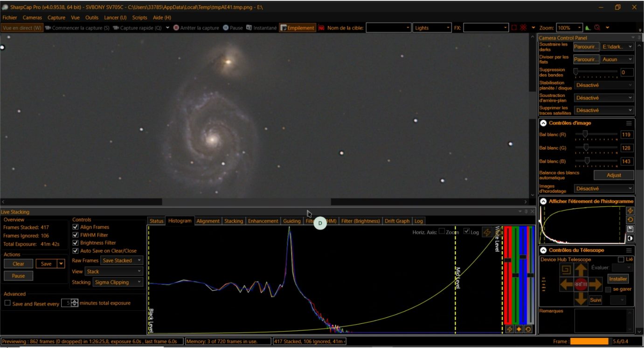Take a snapshot with the Instantané button
This screenshot has height=348, width=644.
point(261,28)
